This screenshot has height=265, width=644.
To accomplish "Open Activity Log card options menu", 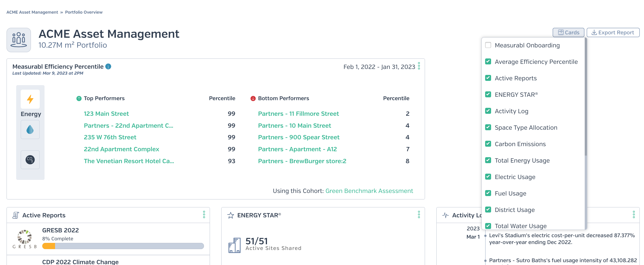I will [x=634, y=215].
